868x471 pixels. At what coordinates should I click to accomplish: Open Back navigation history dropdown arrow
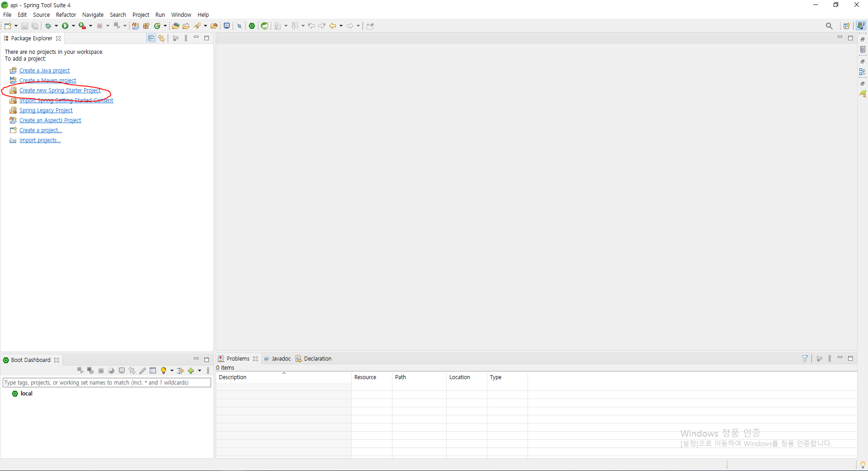(x=341, y=26)
